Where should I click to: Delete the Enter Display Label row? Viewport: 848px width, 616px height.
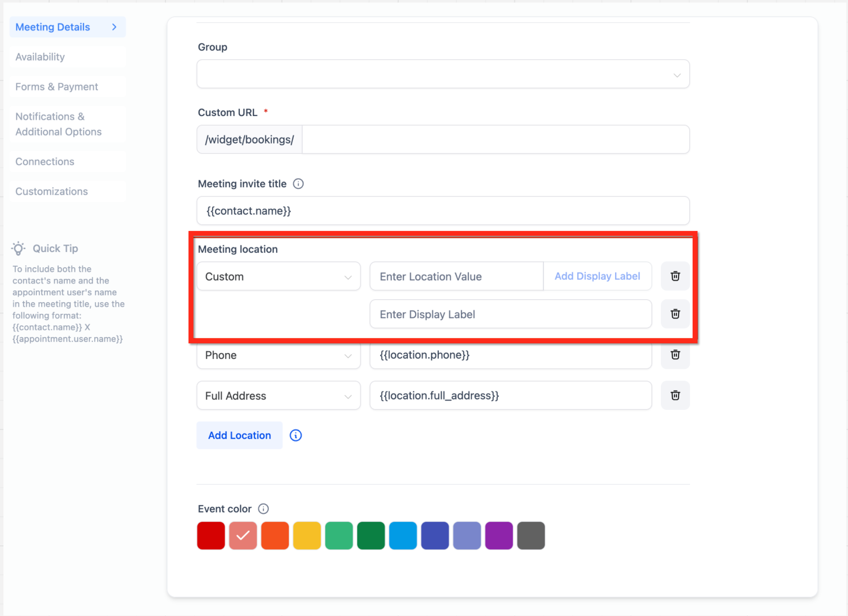(675, 314)
